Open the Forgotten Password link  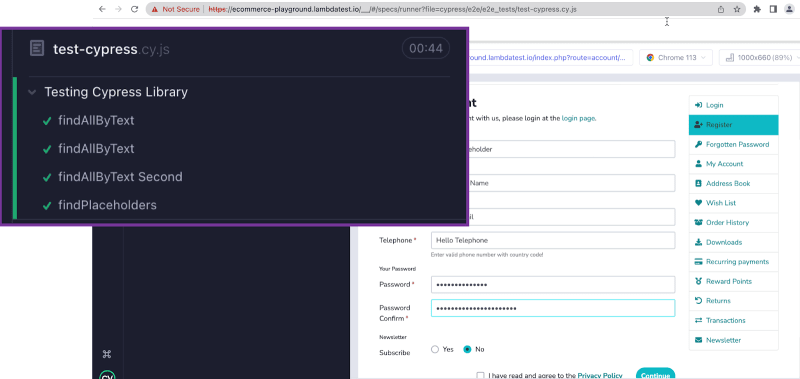click(x=733, y=144)
